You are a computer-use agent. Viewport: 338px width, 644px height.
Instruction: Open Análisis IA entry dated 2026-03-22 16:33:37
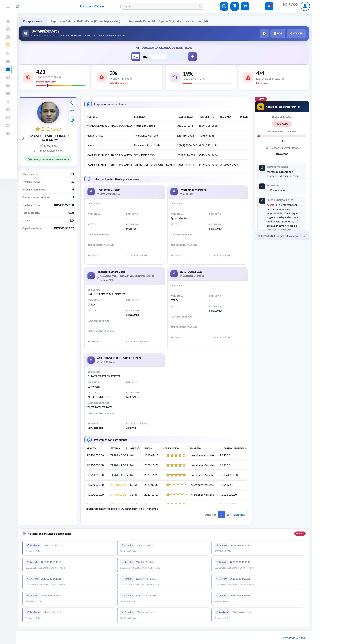pyautogui.click(x=69, y=548)
